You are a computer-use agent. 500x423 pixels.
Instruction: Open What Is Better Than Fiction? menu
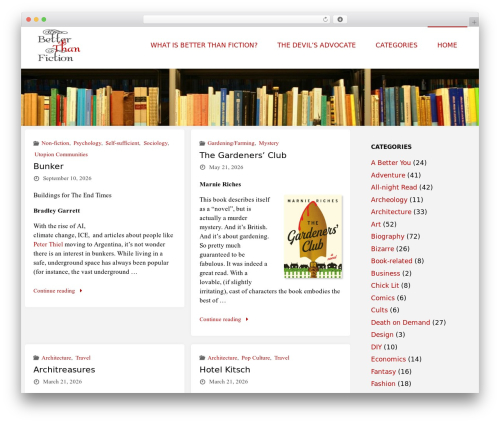[x=204, y=45]
